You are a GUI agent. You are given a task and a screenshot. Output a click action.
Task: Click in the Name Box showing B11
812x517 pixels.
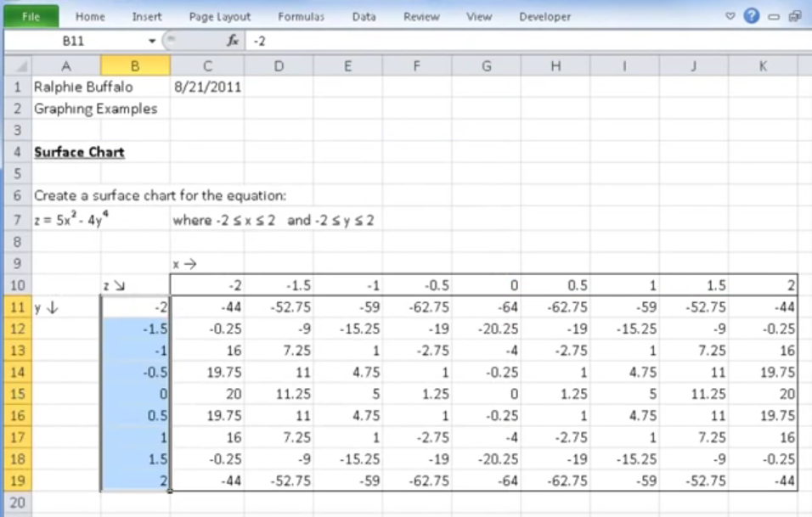click(75, 41)
